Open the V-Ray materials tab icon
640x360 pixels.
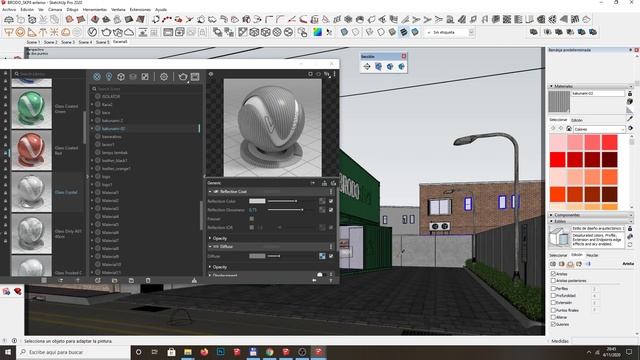click(97, 76)
